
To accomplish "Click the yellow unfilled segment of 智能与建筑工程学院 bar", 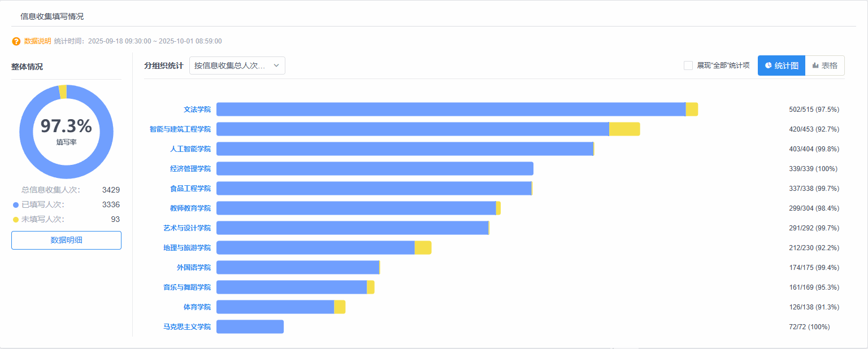I will (x=624, y=129).
